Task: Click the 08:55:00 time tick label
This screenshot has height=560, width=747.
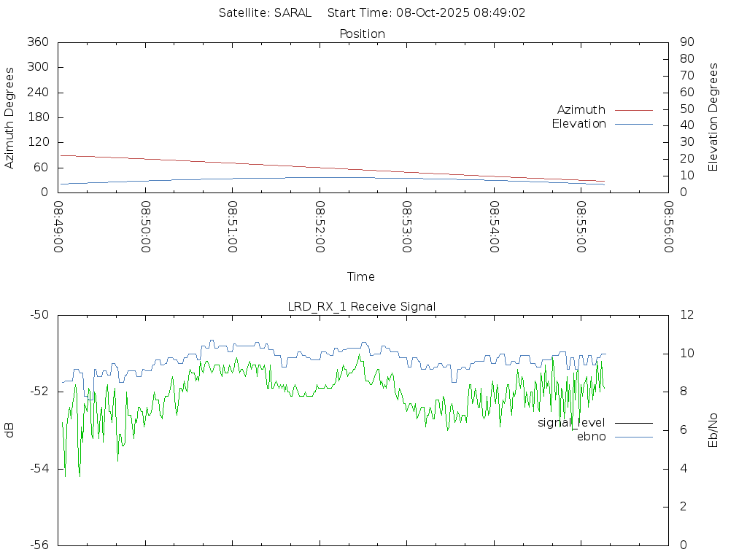Action: click(581, 227)
